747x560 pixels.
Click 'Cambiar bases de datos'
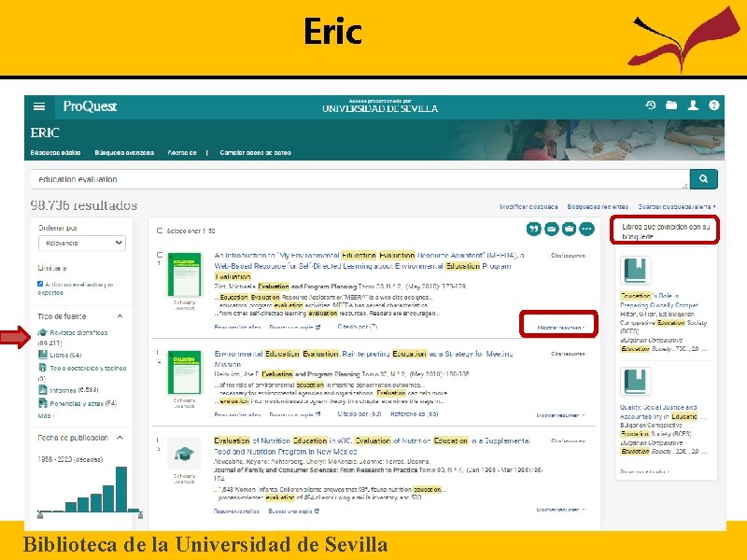[255, 153]
